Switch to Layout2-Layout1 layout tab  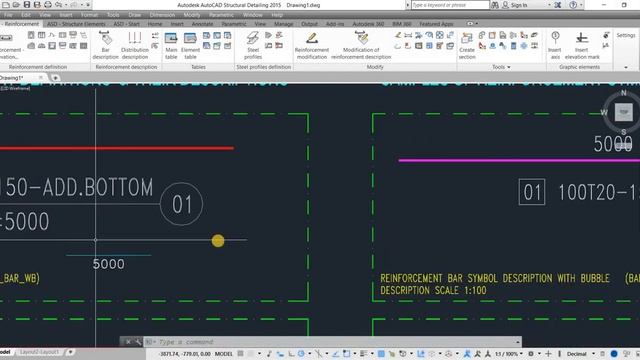tap(39, 352)
